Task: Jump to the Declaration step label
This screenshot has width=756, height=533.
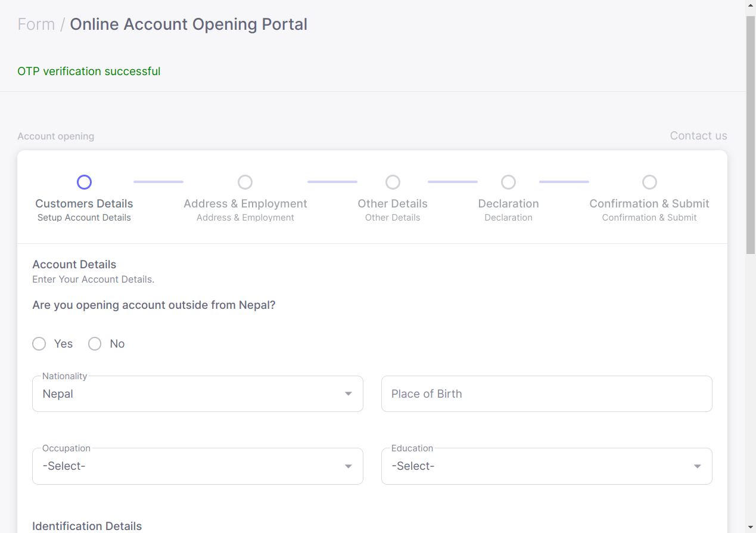Action: point(508,204)
